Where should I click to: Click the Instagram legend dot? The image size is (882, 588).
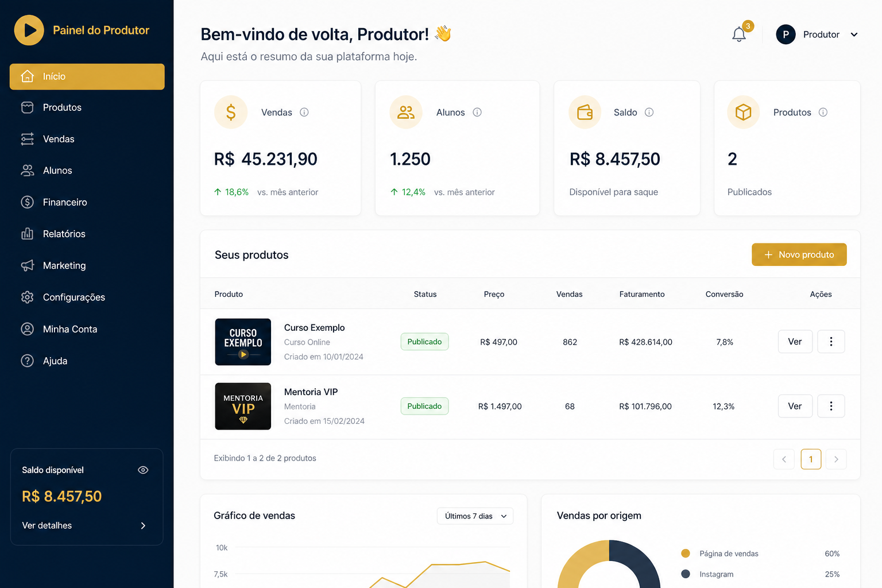[685, 574]
